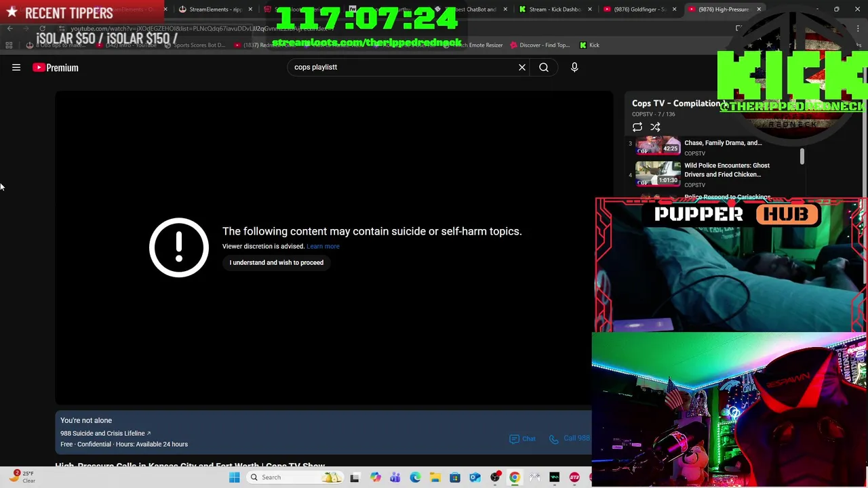
Task: Close the 'best ChatBot and' tab
Action: pyautogui.click(x=505, y=9)
